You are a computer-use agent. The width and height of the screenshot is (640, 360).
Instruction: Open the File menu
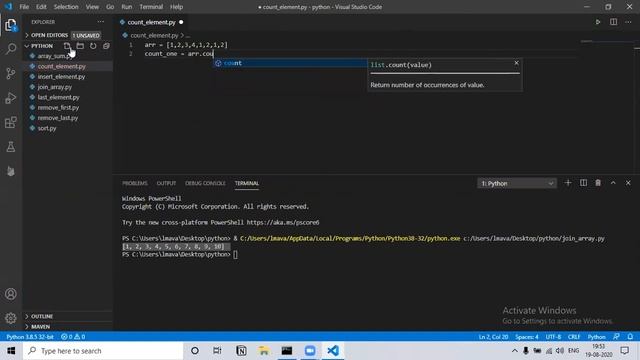24,7
